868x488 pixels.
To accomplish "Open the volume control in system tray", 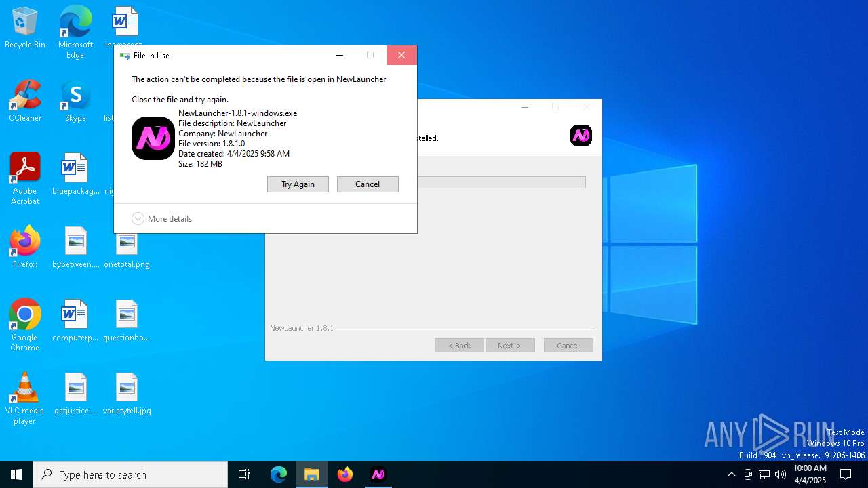I will [x=781, y=474].
